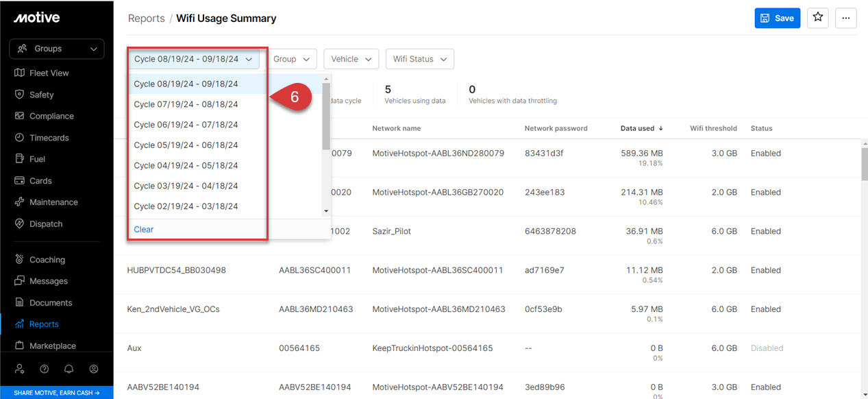868x399 pixels.
Task: Go back to Reports via breadcrumb
Action: 147,19
